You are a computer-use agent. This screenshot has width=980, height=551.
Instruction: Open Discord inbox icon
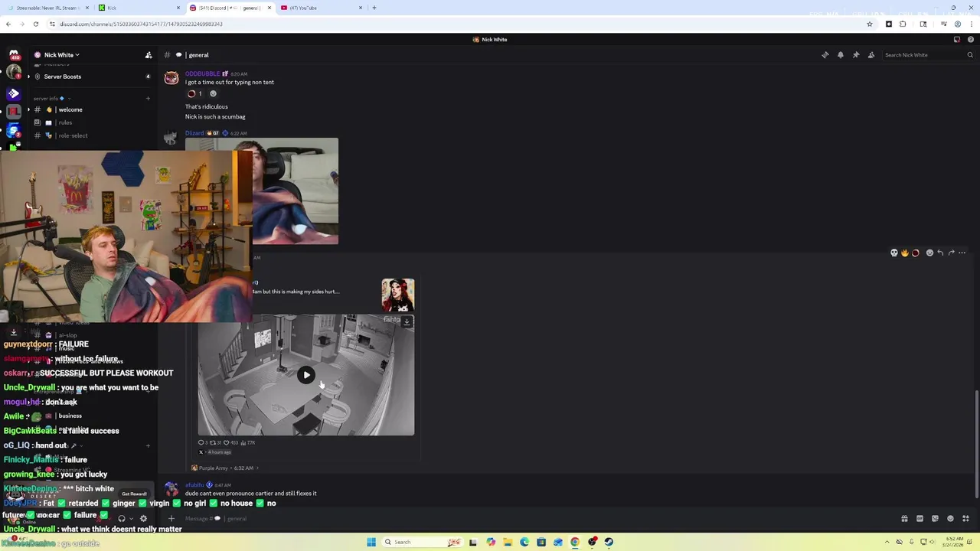tap(957, 40)
